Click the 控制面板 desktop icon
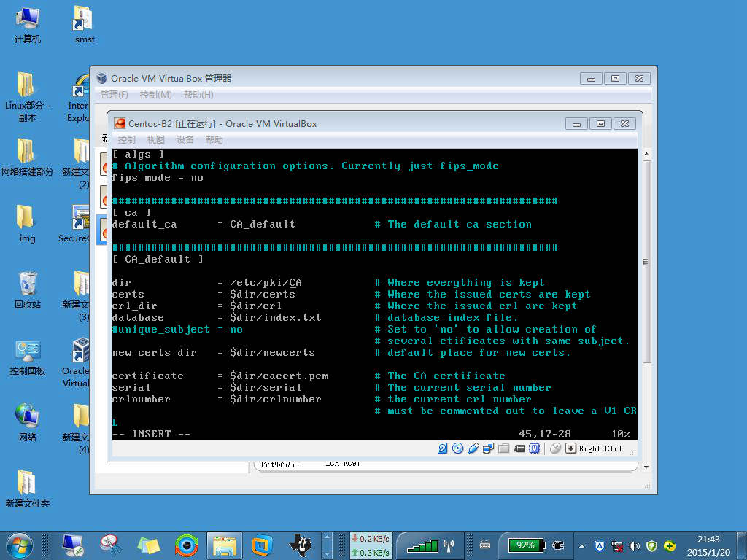 point(27,357)
